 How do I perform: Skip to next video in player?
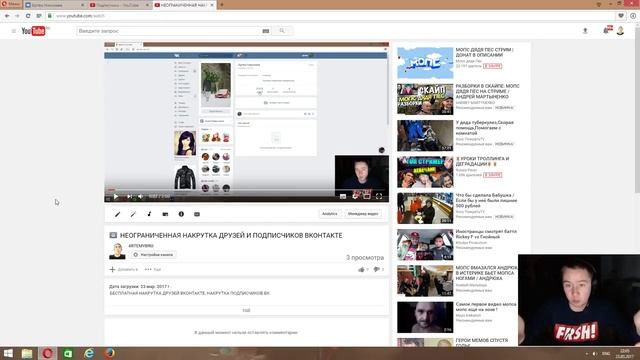tap(129, 197)
